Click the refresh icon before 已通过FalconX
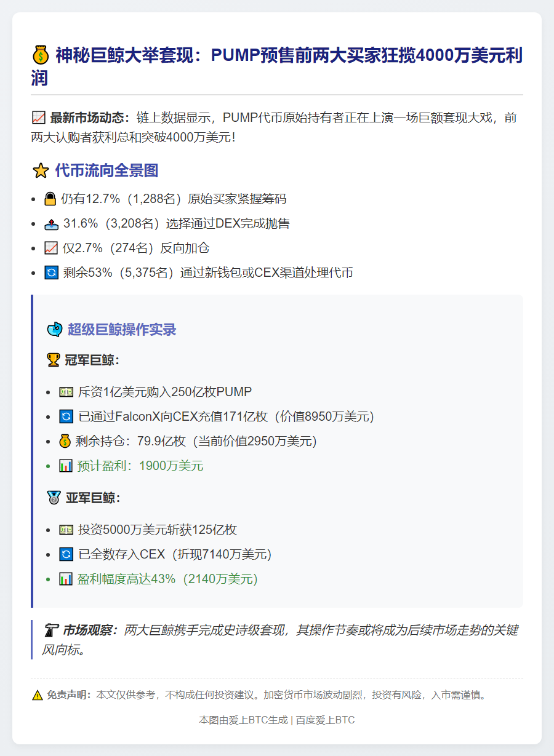Screen dimensions: 554x756 point(66,416)
